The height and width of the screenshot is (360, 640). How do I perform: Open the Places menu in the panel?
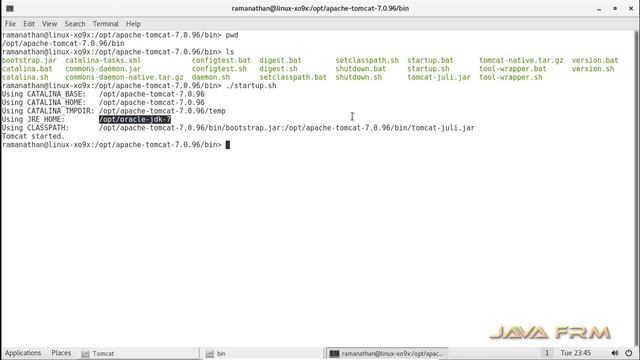click(x=61, y=353)
